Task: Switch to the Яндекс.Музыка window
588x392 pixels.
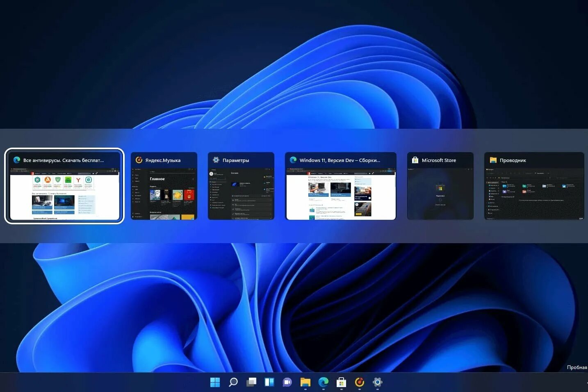Action: tap(164, 186)
